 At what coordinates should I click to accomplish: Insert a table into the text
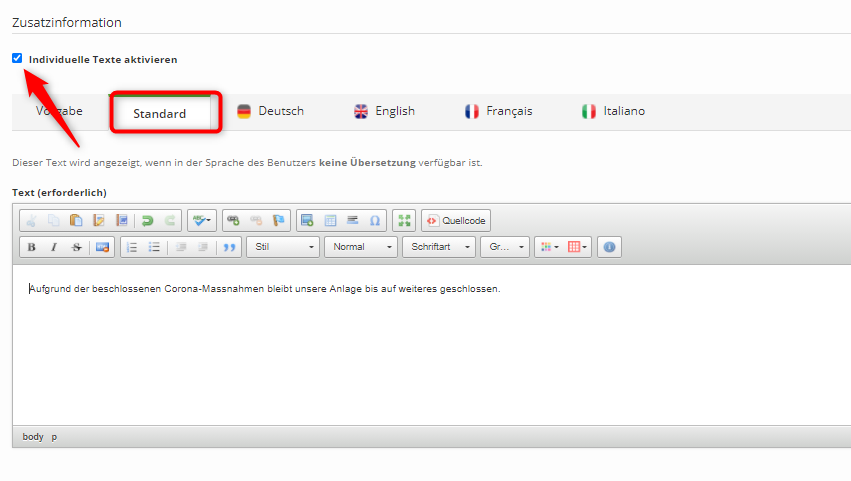[330, 220]
